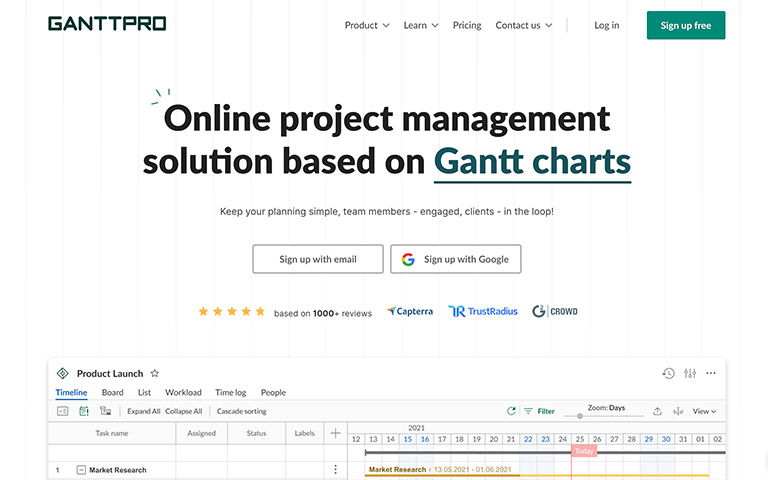The height and width of the screenshot is (480, 768).
Task: Choose Sign up with email
Action: pos(318,259)
